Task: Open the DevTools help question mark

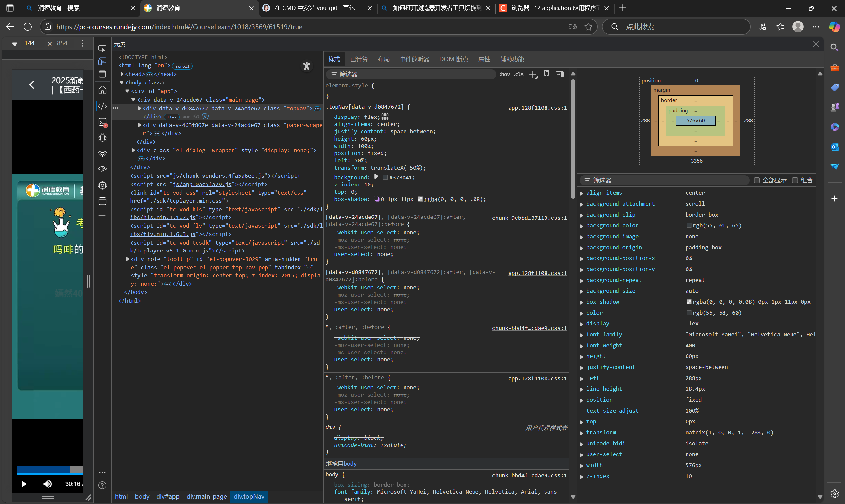Action: pos(102,485)
